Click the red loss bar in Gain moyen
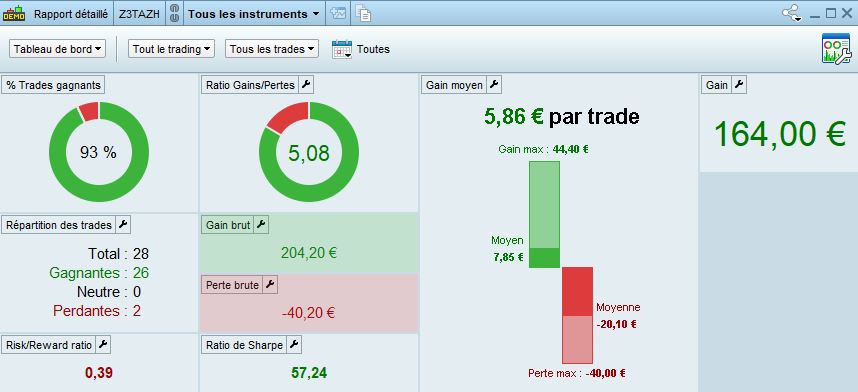The image size is (858, 392). (577, 315)
